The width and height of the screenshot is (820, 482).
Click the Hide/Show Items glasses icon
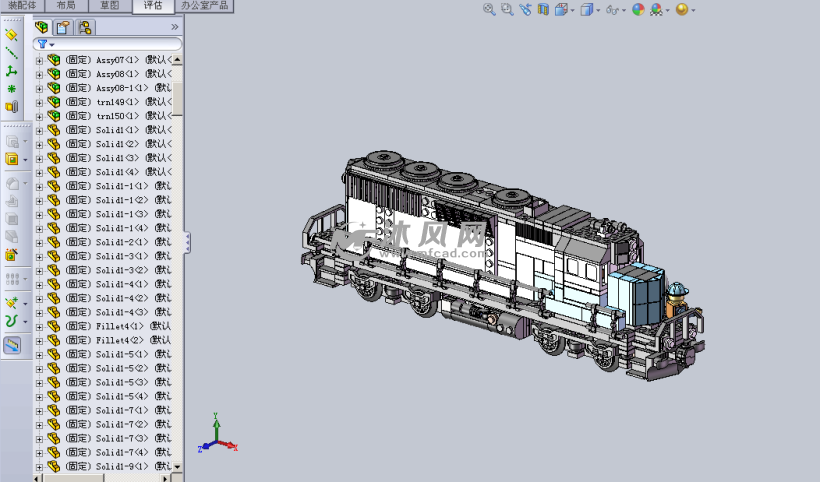pyautogui.click(x=612, y=9)
